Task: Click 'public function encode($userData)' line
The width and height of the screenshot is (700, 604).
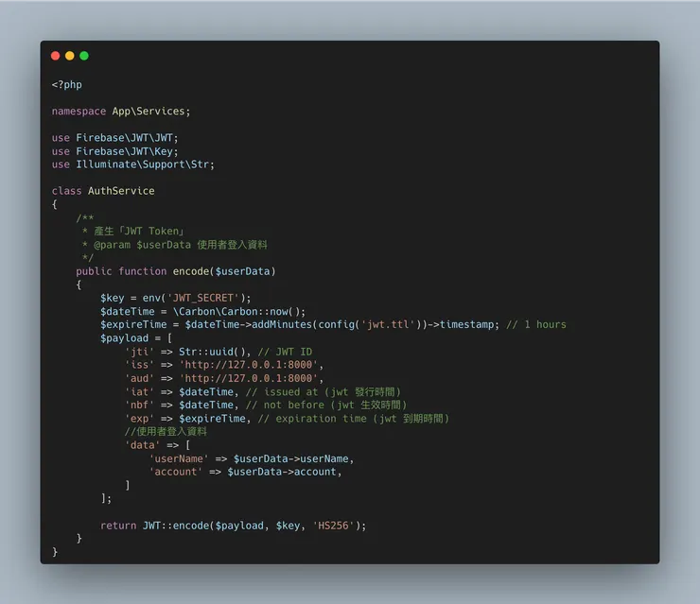Action: 176,271
